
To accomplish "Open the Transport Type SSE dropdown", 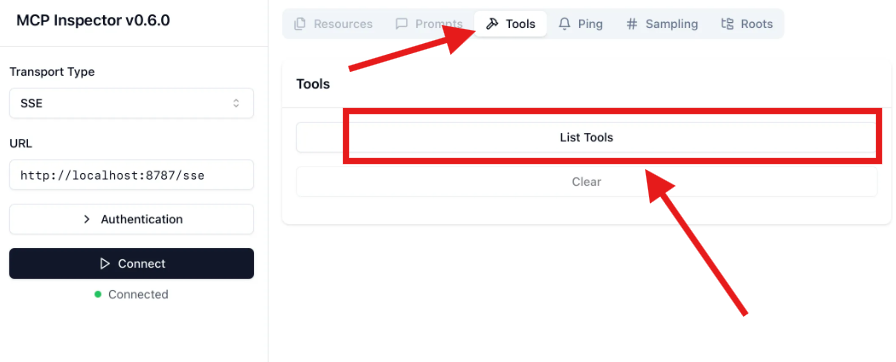I will coord(131,103).
